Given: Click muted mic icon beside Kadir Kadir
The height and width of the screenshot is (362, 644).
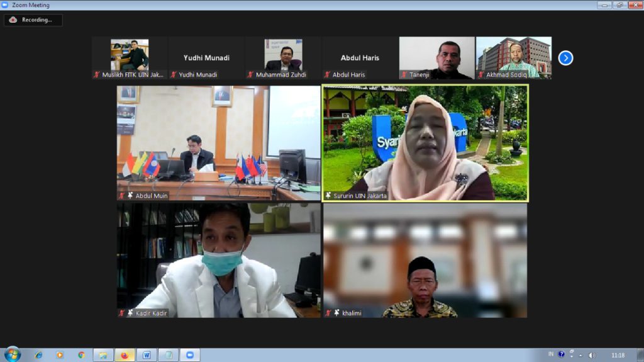Looking at the screenshot, I should (122, 313).
